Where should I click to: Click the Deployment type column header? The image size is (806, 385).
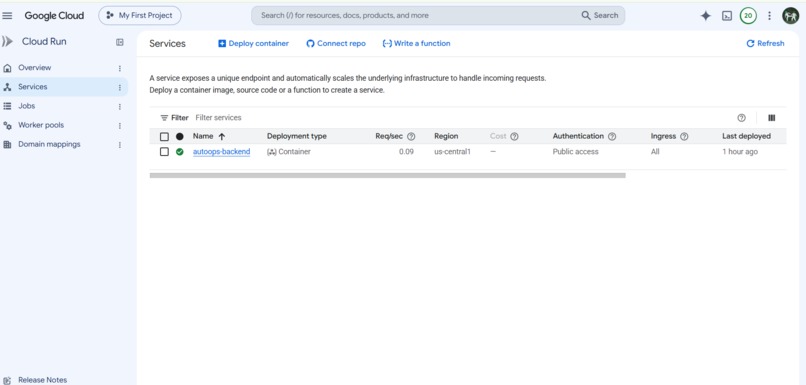click(297, 136)
